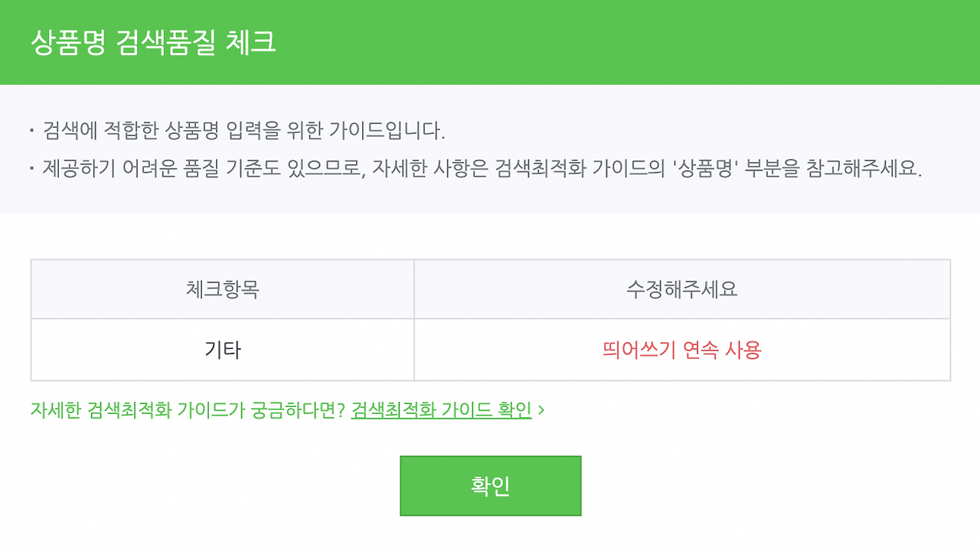The image size is (980, 554).
Task: Select the 수정해주세요 column header
Action: coord(682,289)
